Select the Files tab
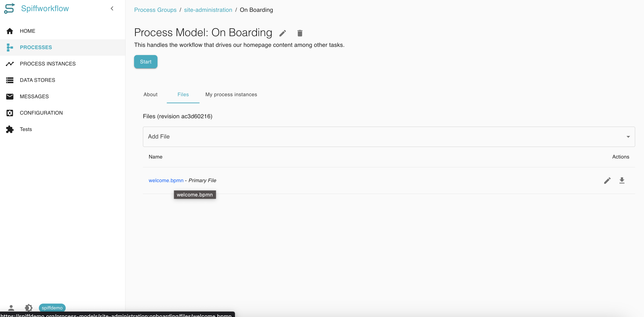The image size is (644, 317). [x=183, y=95]
